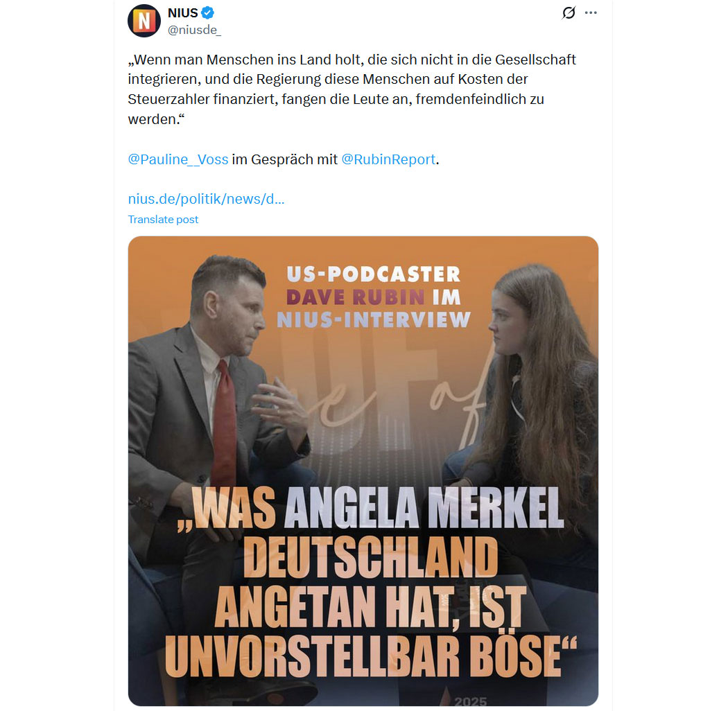
Task: Select the DAVE RUBIN IM text in image
Action: (373, 297)
